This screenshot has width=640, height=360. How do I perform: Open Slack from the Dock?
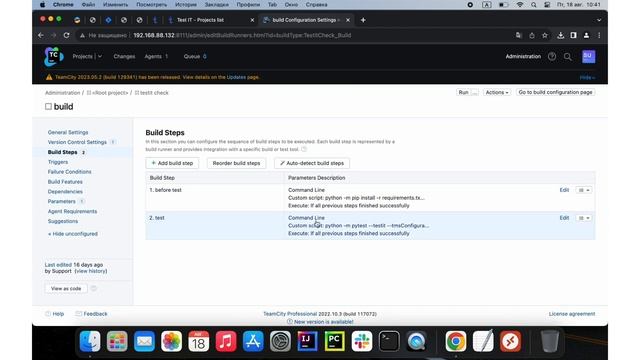pos(362,341)
